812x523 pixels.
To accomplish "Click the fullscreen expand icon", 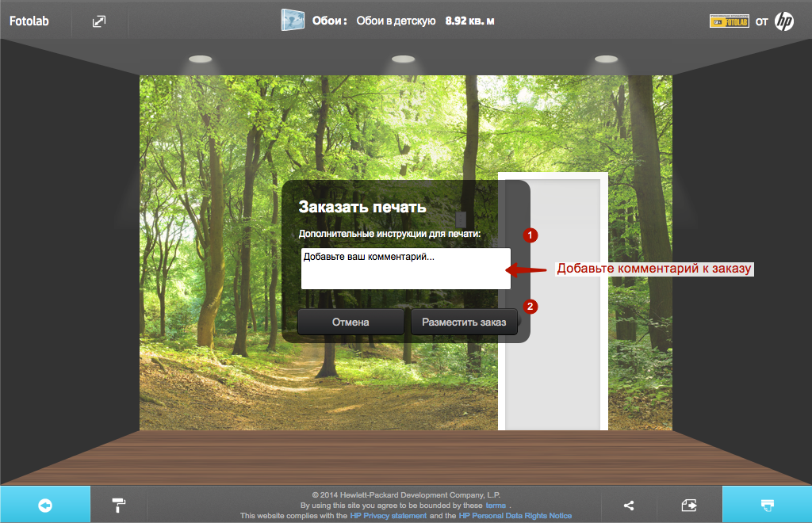I will click(x=99, y=21).
